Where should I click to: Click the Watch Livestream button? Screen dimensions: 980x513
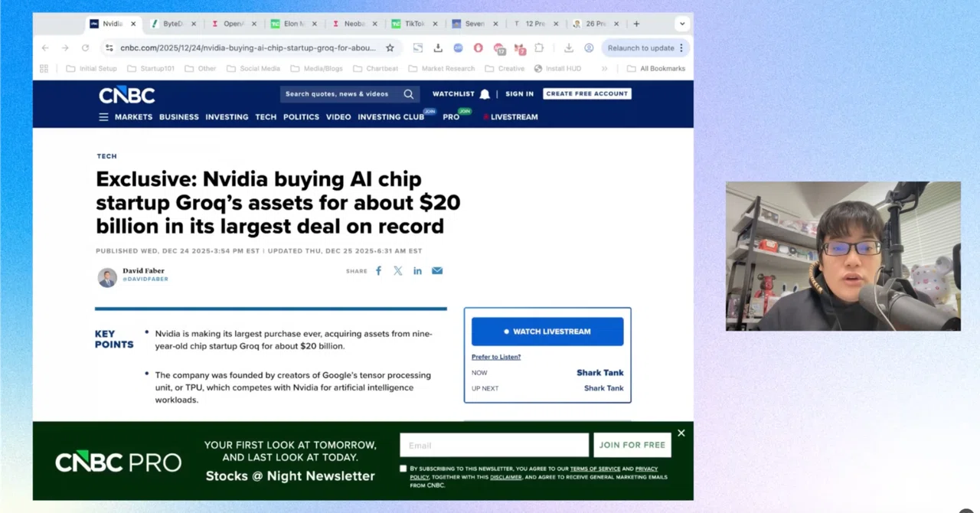(x=547, y=332)
